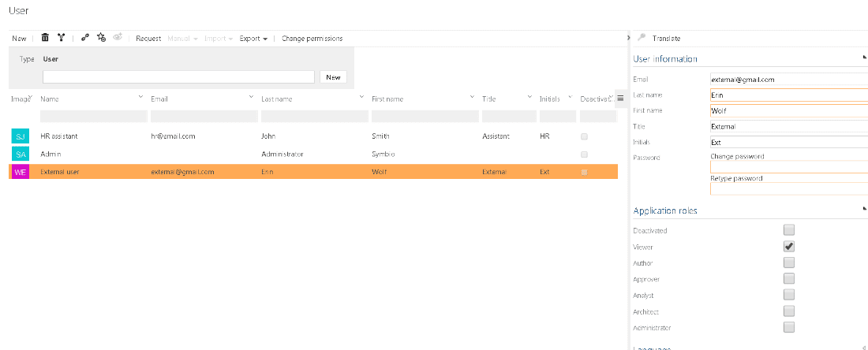Click the SA avatar of Admin
The width and height of the screenshot is (868, 350).
pos(20,155)
